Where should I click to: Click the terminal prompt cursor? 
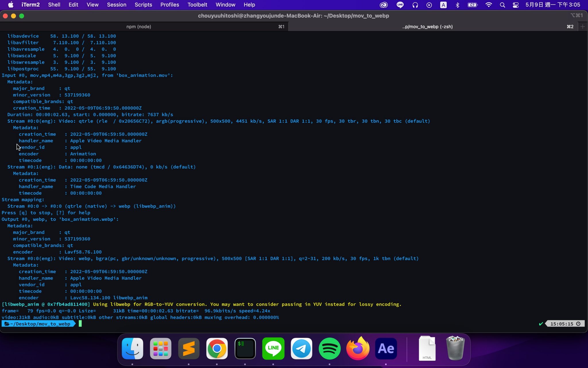click(x=80, y=324)
